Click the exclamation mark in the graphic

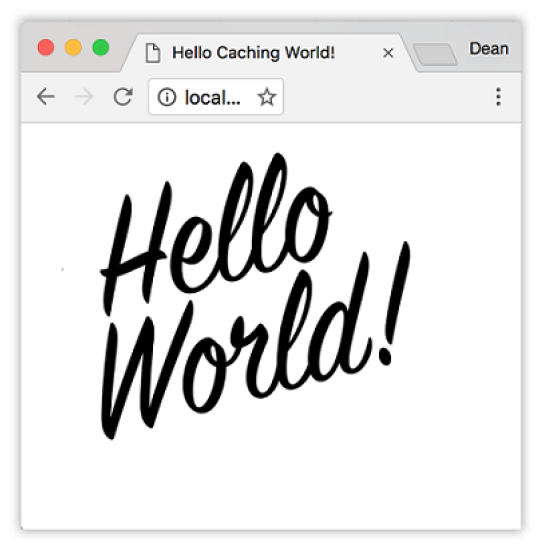click(x=395, y=304)
